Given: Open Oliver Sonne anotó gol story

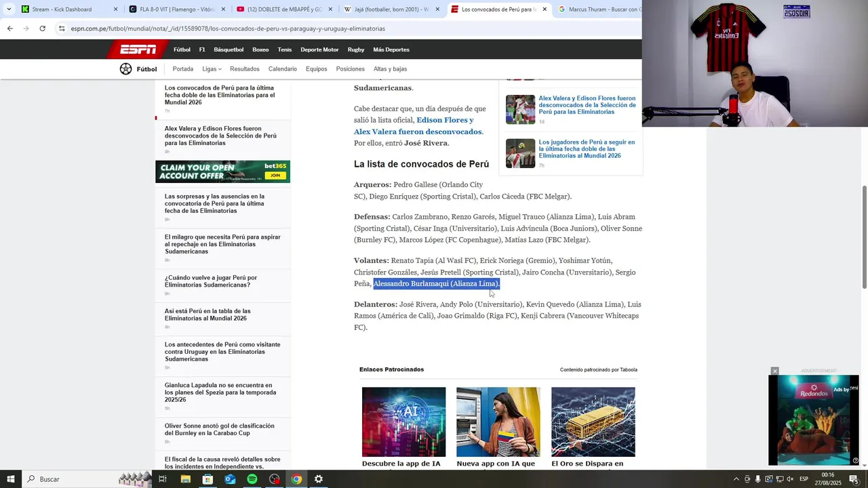Looking at the screenshot, I should click(x=220, y=429).
